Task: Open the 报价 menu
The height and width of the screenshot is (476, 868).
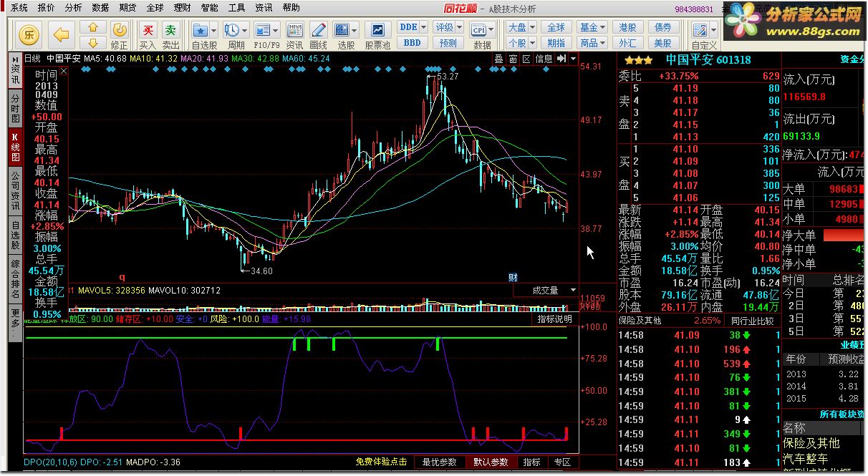Action: pos(46,8)
